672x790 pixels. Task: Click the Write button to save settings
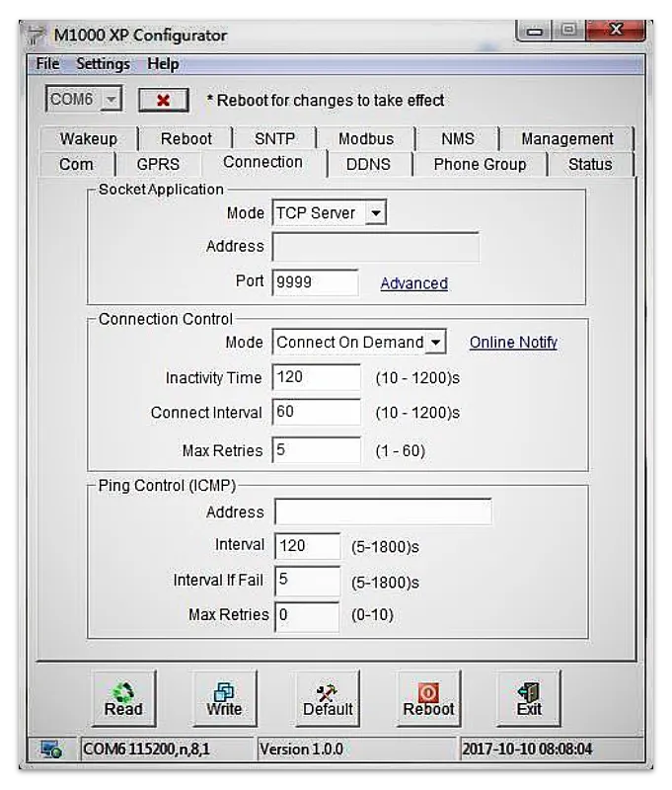225,698
